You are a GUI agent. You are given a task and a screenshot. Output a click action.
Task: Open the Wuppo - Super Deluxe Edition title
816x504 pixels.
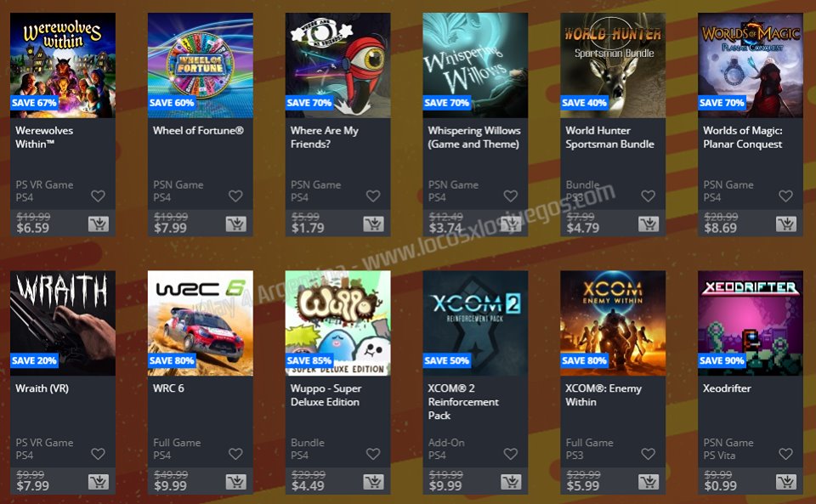[326, 395]
